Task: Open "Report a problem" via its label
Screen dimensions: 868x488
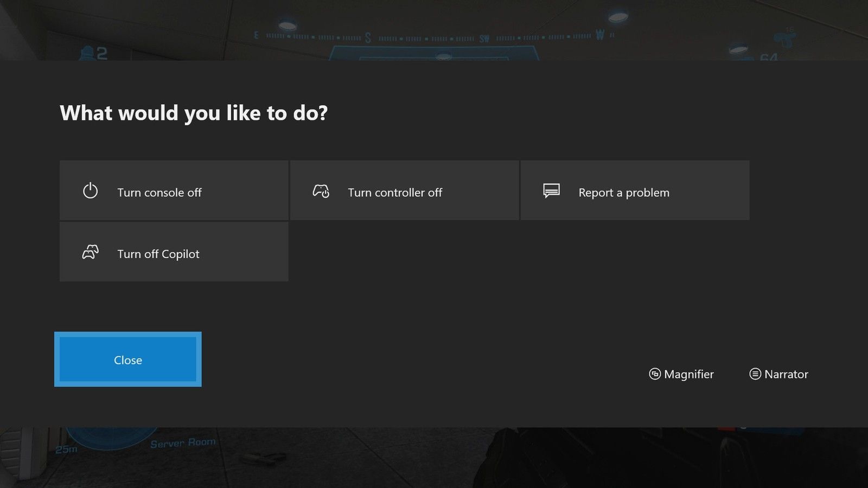Action: [x=623, y=192]
